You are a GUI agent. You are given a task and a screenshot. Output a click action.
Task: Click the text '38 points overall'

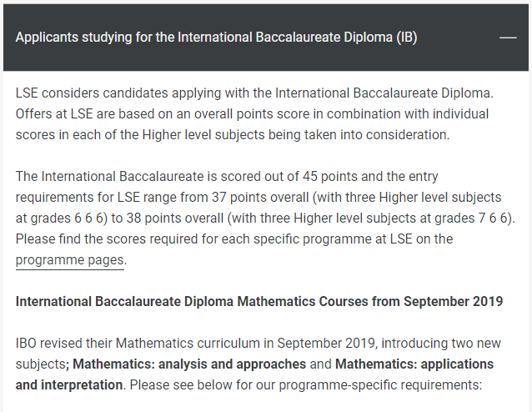[175, 219]
